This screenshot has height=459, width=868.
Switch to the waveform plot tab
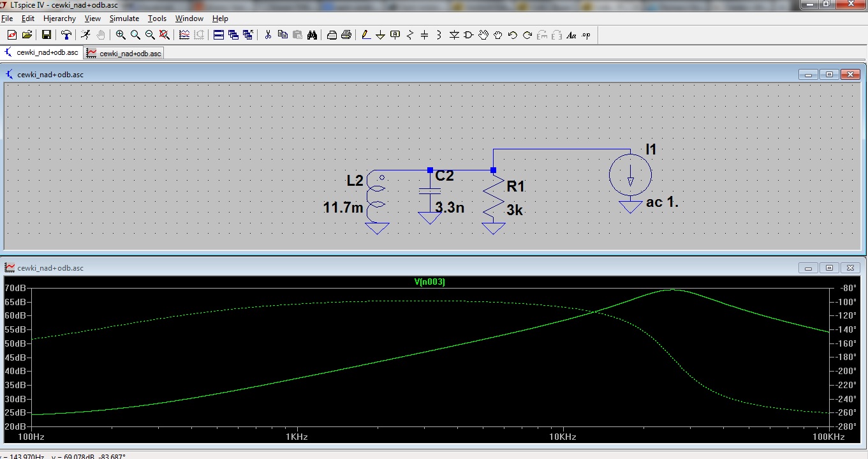pos(125,53)
